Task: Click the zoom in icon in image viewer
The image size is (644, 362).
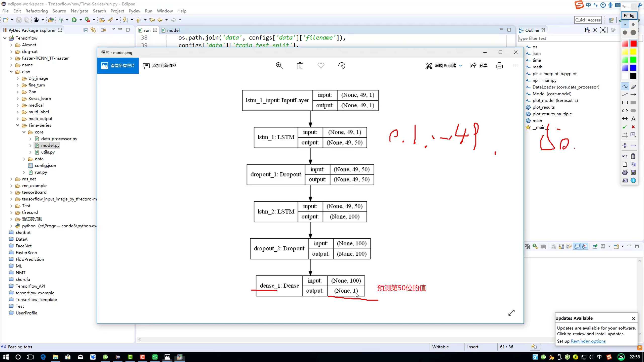Action: [279, 65]
